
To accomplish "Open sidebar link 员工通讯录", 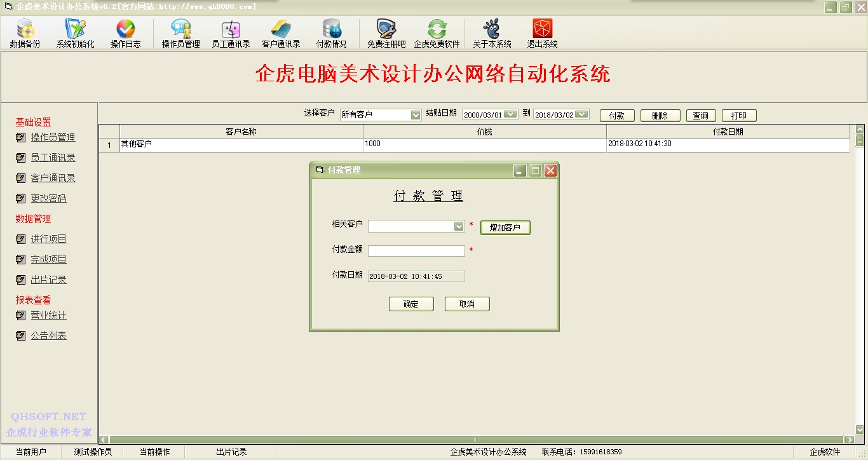I will pos(53,158).
